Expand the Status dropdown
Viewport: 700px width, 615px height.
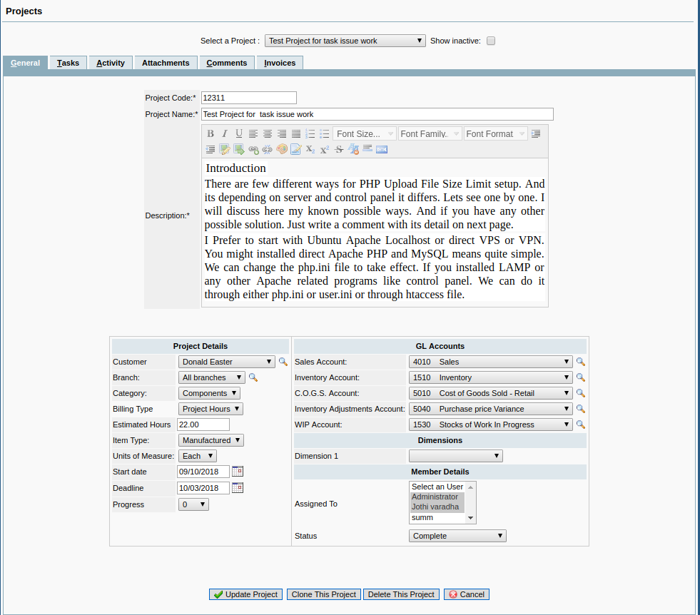pyautogui.click(x=457, y=536)
